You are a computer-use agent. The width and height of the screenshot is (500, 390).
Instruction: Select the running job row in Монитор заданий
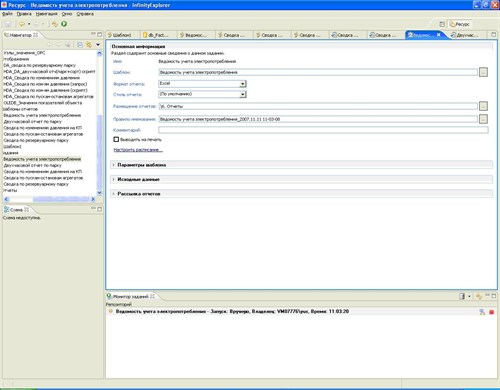coord(301,311)
